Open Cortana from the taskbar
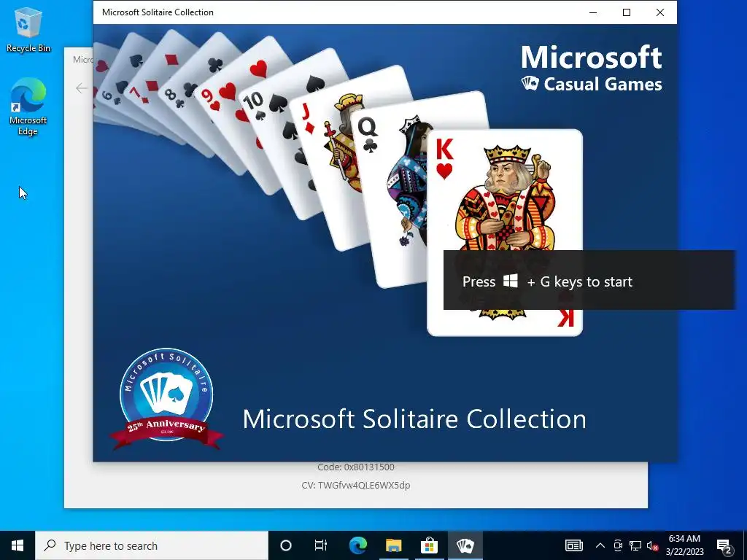747x560 pixels. (285, 545)
